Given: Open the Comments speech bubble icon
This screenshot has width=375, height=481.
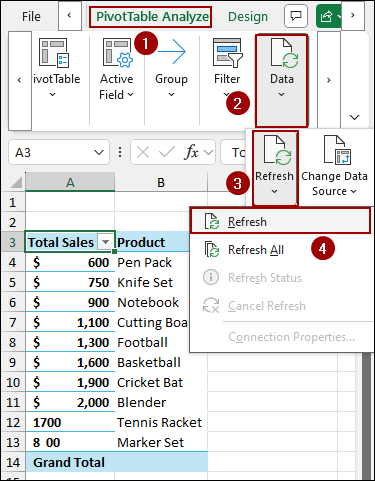Looking at the screenshot, I should [296, 16].
